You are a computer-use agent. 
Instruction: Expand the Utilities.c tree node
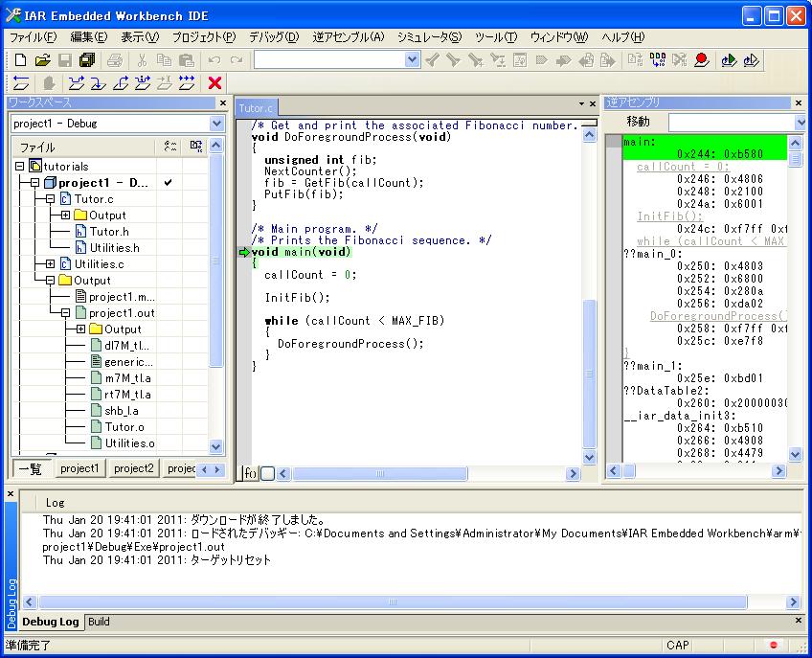coord(50,264)
